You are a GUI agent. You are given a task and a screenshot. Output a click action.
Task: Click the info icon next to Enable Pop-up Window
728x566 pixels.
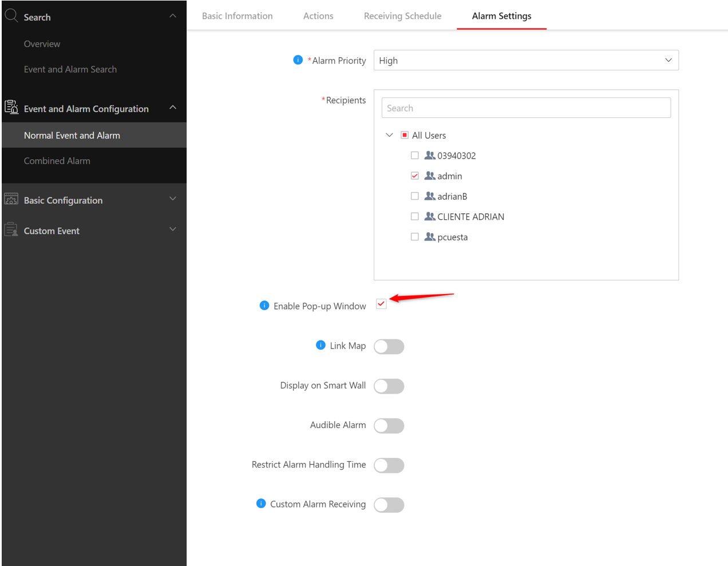[x=264, y=306]
